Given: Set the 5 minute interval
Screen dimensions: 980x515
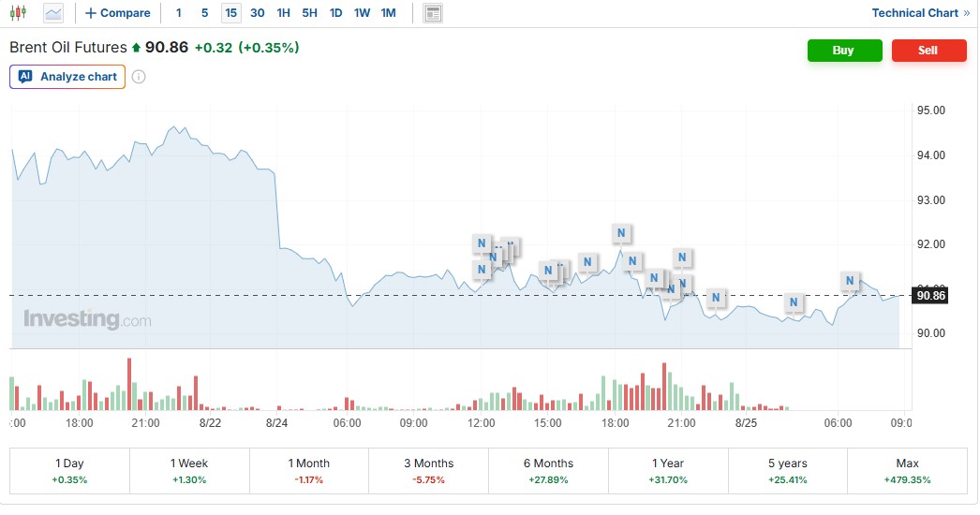Looking at the screenshot, I should [x=204, y=13].
